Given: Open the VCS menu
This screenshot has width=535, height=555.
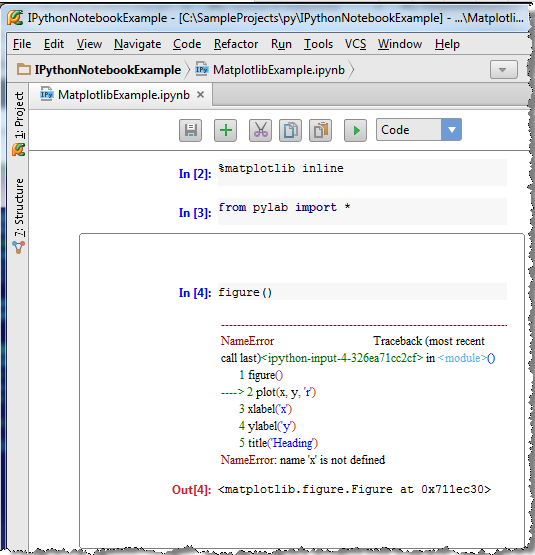Looking at the screenshot, I should click(355, 44).
